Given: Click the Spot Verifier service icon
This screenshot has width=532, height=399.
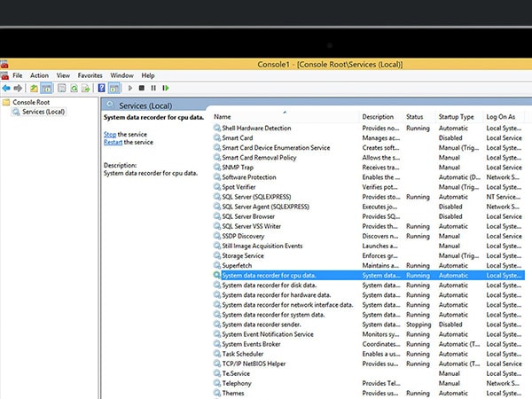Looking at the screenshot, I should tap(217, 187).
